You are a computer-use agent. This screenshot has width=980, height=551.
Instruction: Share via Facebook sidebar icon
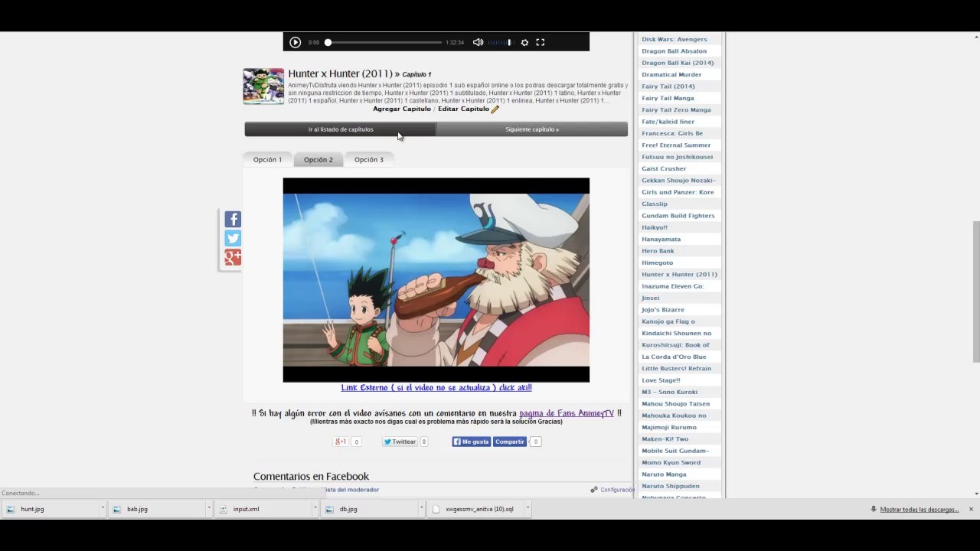coord(233,220)
